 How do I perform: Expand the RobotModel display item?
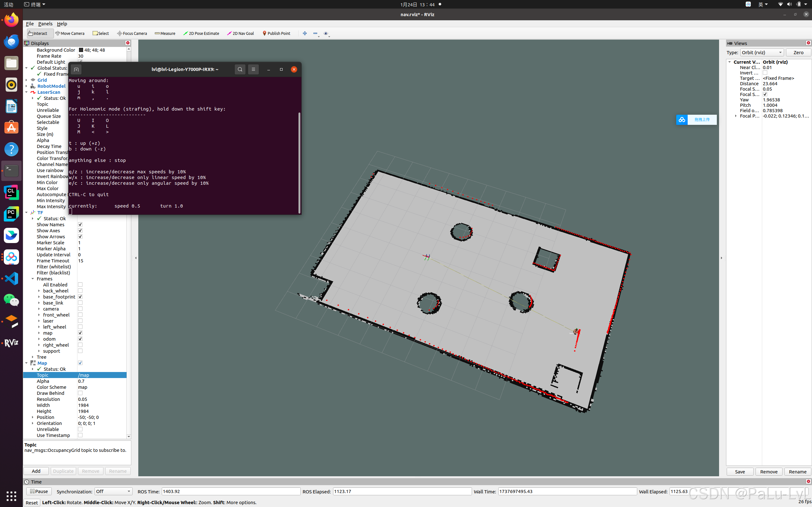coord(27,86)
